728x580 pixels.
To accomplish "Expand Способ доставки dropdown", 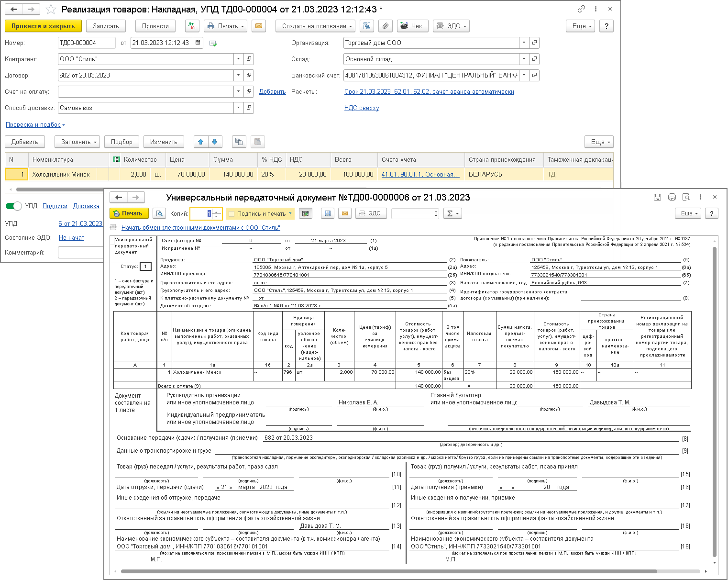I will point(238,108).
